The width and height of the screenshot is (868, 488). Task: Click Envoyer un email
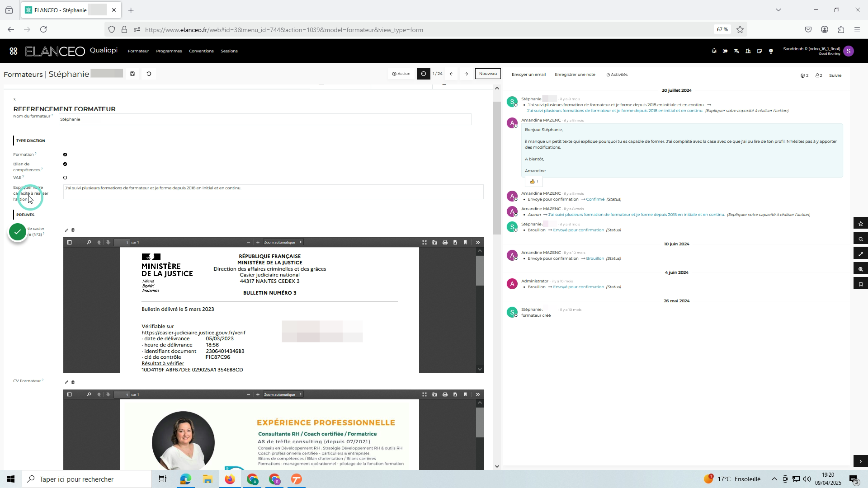point(528,75)
